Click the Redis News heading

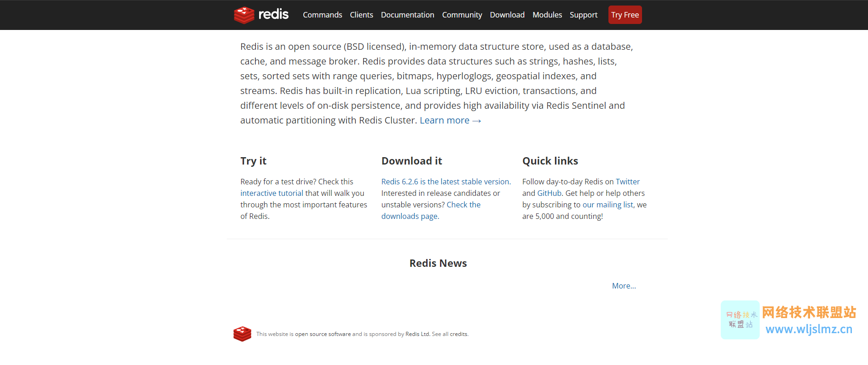point(438,263)
